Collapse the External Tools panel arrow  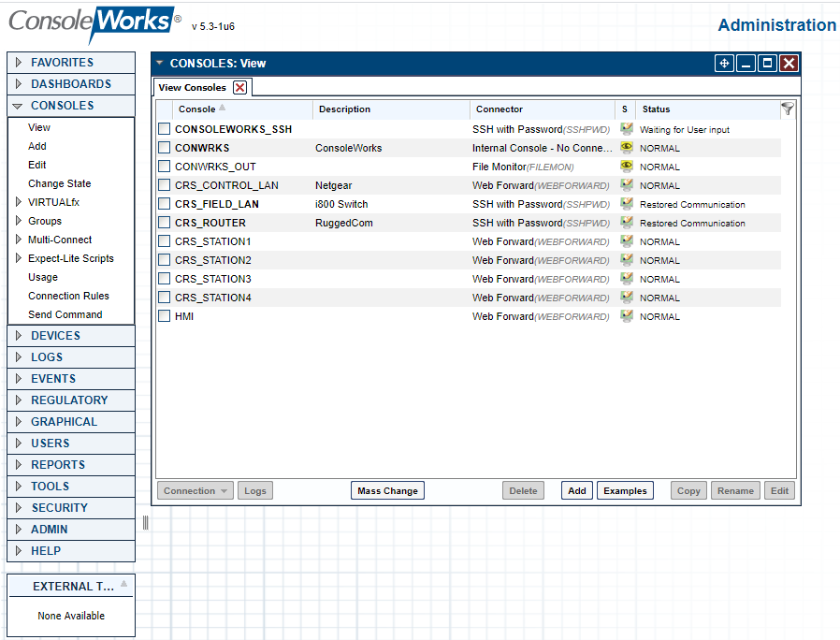point(123,584)
